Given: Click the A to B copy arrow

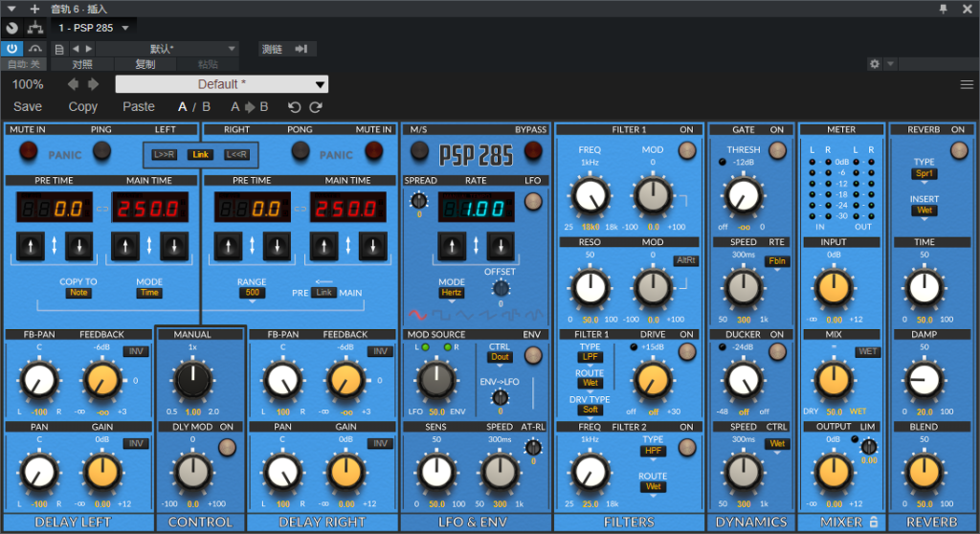Looking at the screenshot, I should [250, 107].
